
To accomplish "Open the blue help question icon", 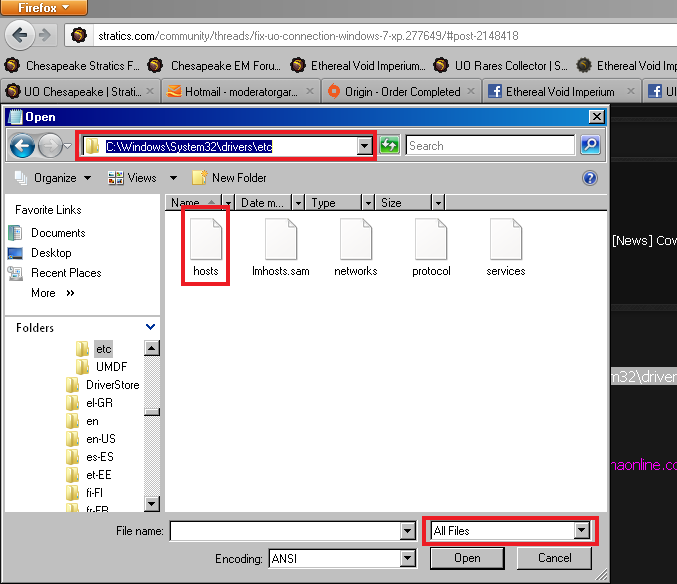I will coord(590,178).
